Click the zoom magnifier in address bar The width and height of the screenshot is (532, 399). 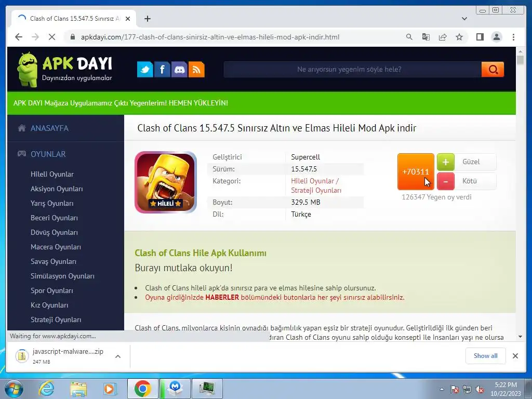[409, 37]
